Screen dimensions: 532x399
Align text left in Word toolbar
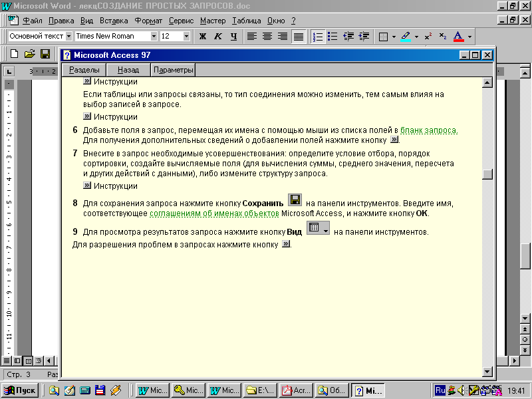point(252,37)
